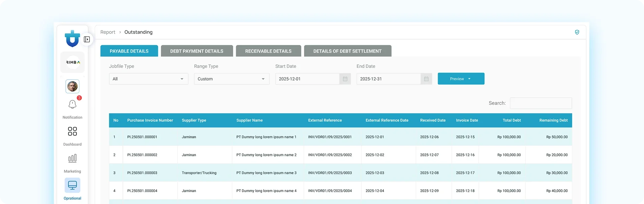Image resolution: width=644 pixels, height=204 pixels.
Task: Click the blue shield app logo
Action: tap(72, 38)
